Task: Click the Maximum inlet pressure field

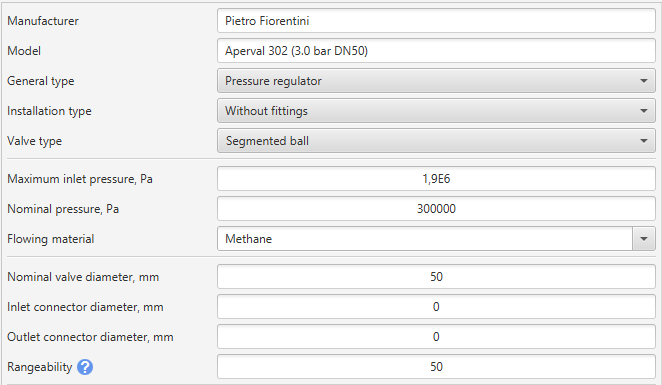Action: click(x=436, y=179)
